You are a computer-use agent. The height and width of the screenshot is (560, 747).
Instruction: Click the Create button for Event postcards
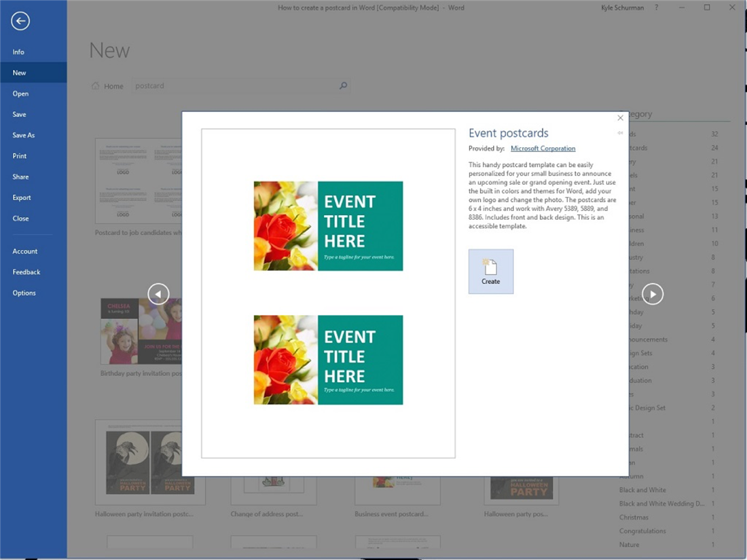coord(491,272)
